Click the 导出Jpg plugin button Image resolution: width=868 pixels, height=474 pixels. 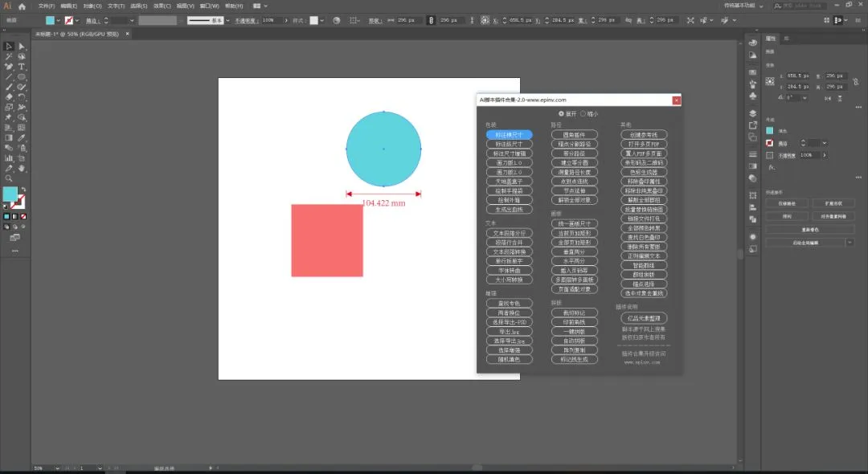510,331
